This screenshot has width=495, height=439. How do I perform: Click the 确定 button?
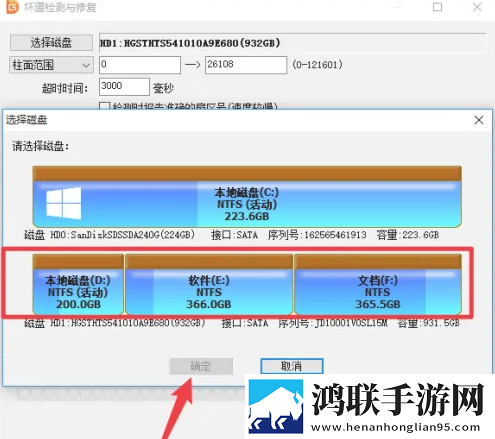pyautogui.click(x=201, y=366)
